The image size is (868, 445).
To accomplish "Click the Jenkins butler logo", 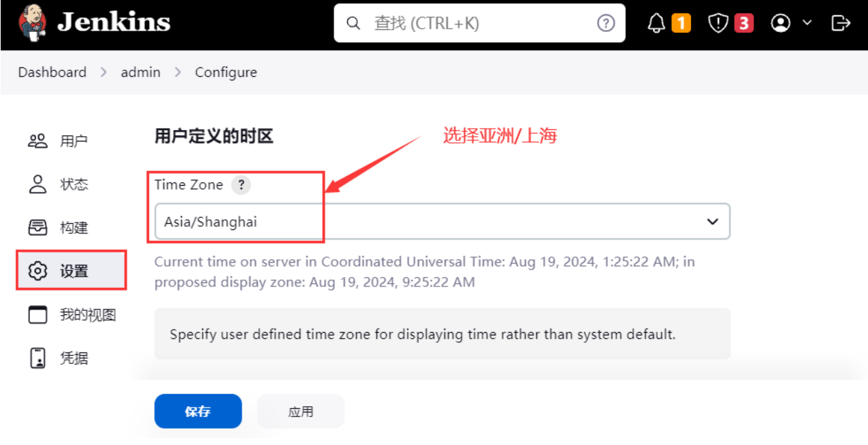I will 33,22.
